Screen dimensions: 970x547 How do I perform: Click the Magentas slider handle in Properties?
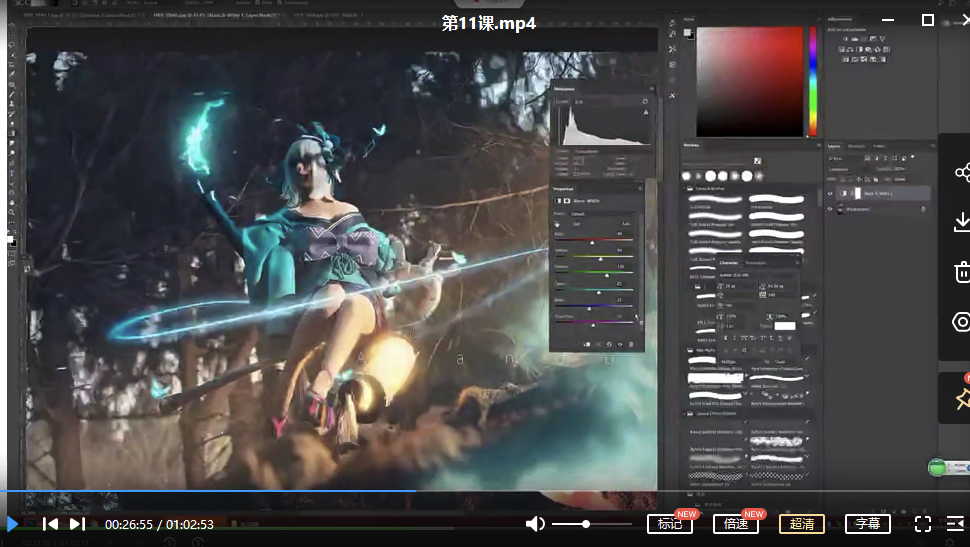pos(593,325)
